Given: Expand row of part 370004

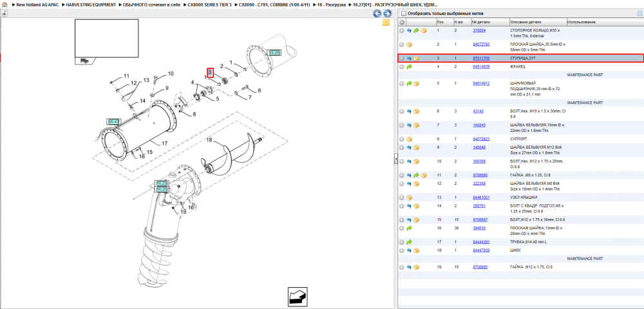Looking at the screenshot, I should [402, 31].
